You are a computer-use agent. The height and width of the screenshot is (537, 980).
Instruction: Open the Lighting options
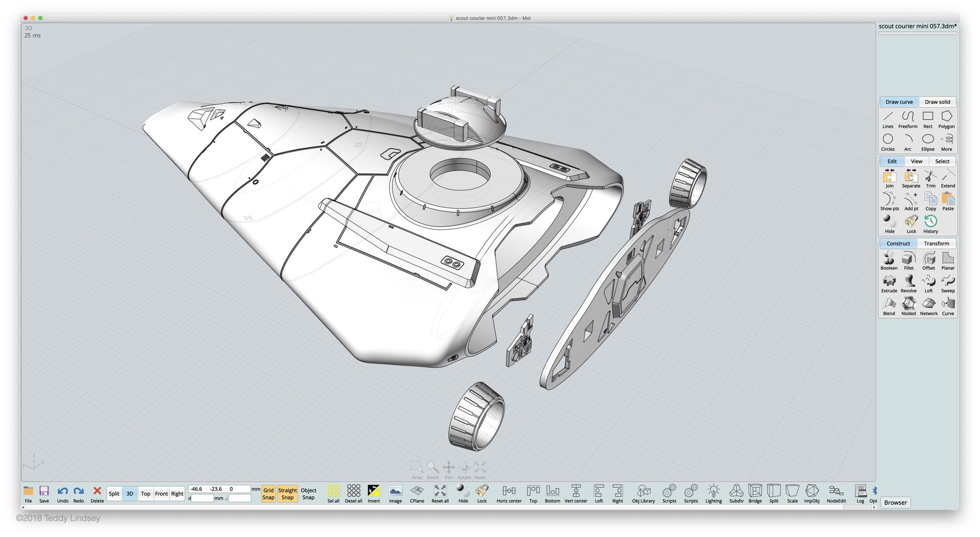click(x=713, y=494)
